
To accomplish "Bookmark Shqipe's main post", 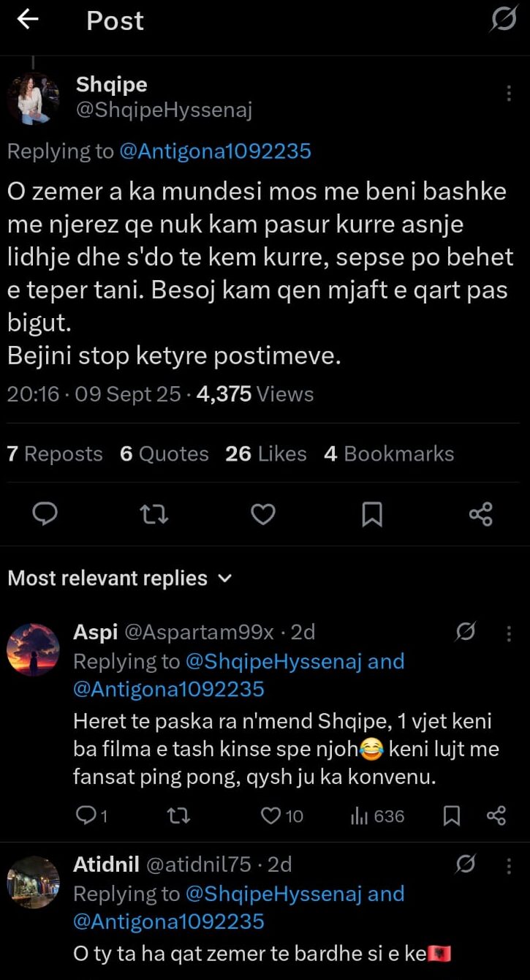I will point(372,515).
